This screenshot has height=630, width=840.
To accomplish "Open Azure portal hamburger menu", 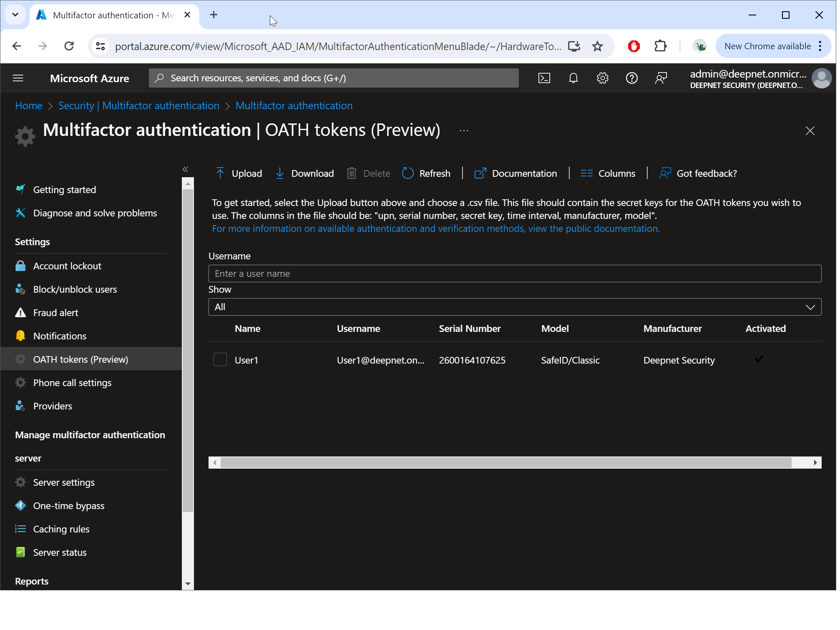I will click(18, 78).
